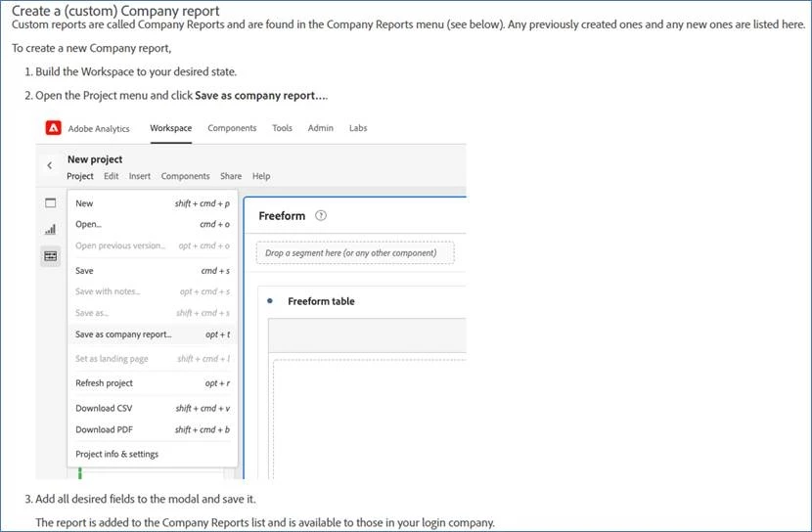Click Set as landing page entry

(x=153, y=359)
